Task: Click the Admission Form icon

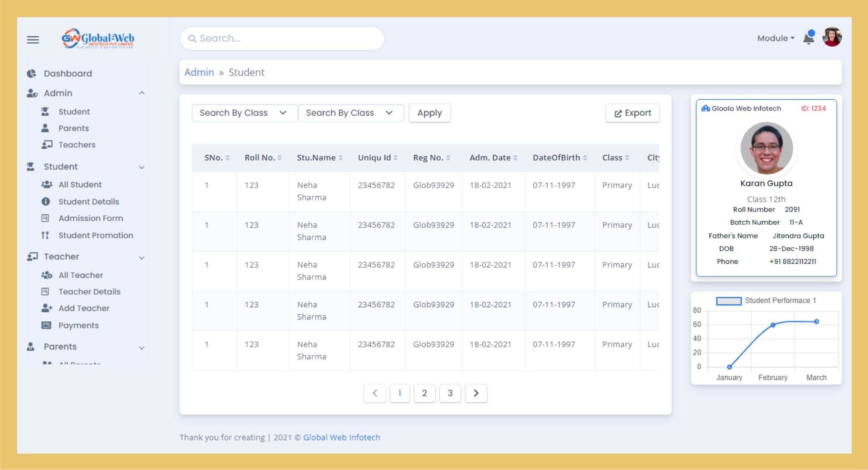Action: [x=45, y=218]
